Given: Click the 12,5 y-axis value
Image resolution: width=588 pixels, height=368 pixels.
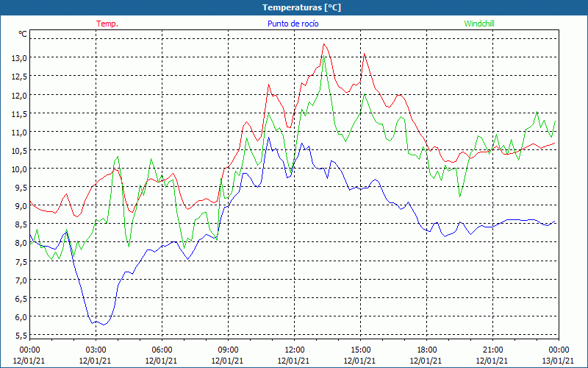Looking at the screenshot, I should pos(21,77).
